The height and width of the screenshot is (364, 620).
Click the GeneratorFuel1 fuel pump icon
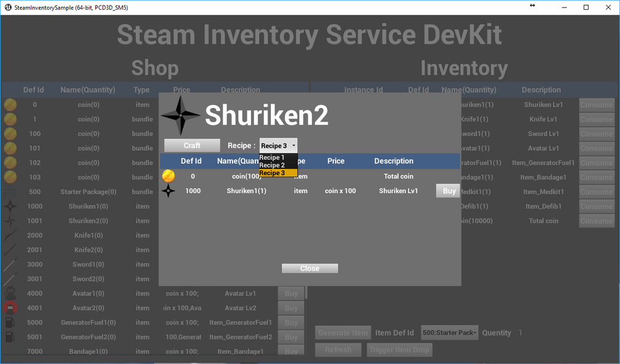(10, 323)
